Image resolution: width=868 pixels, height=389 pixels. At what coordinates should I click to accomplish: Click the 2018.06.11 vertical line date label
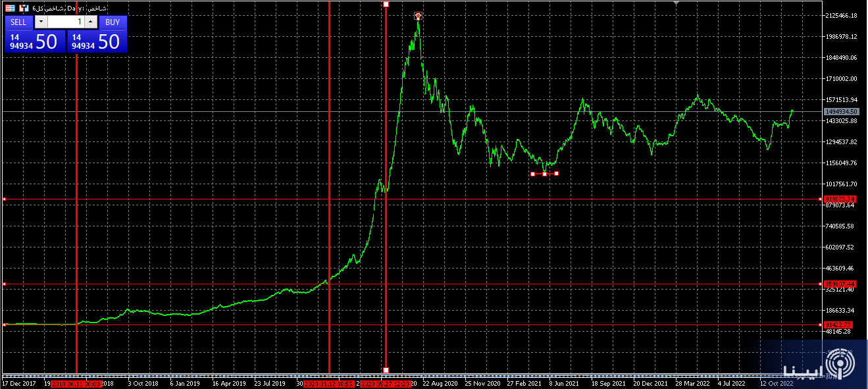point(76,383)
